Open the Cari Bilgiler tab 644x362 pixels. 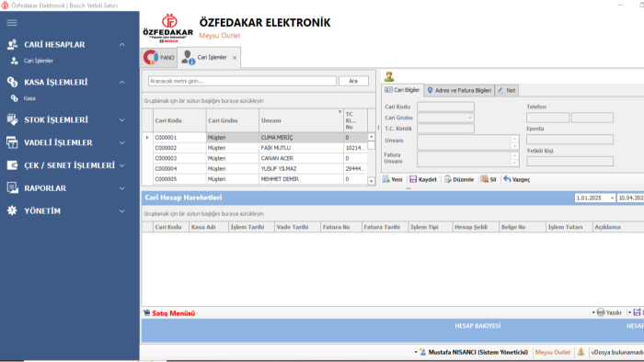(402, 90)
